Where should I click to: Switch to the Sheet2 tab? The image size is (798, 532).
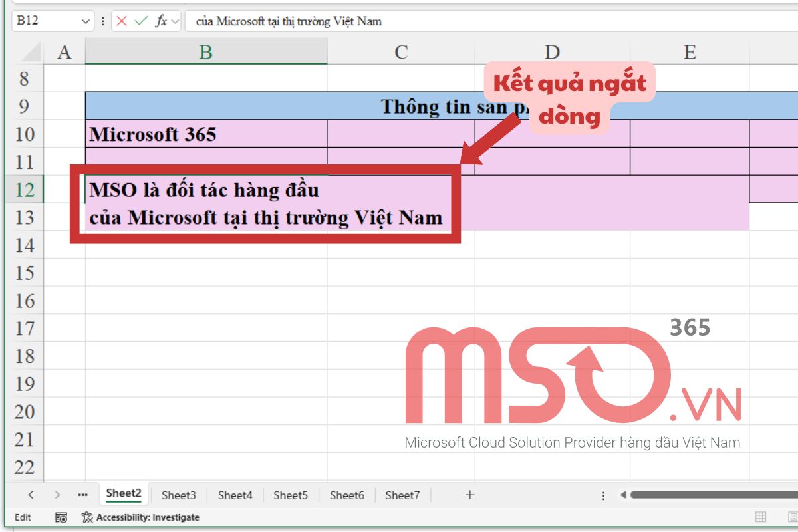point(124,494)
